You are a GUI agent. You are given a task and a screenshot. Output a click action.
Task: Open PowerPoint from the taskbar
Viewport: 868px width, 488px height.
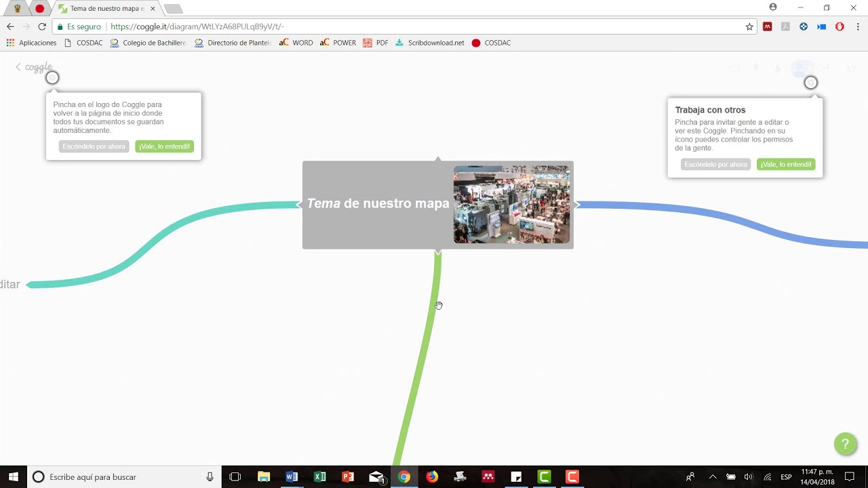pyautogui.click(x=348, y=477)
